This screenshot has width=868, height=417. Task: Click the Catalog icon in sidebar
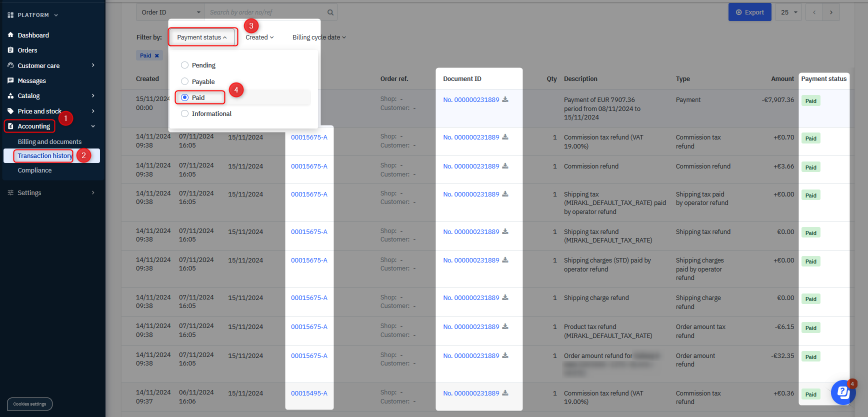(x=10, y=95)
